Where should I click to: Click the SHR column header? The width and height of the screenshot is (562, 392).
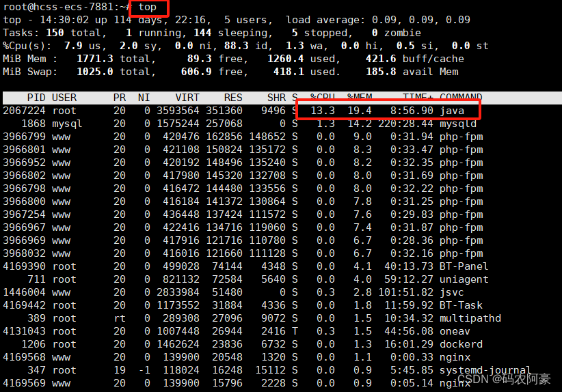point(276,98)
